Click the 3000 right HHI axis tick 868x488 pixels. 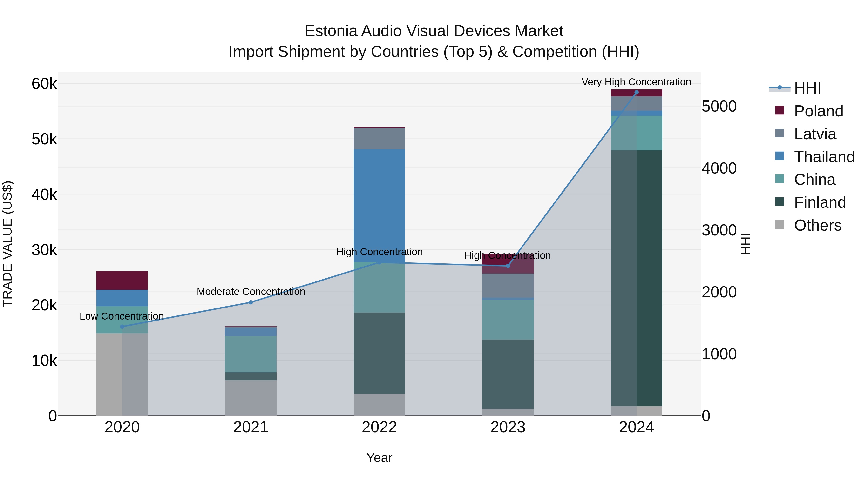point(719,230)
